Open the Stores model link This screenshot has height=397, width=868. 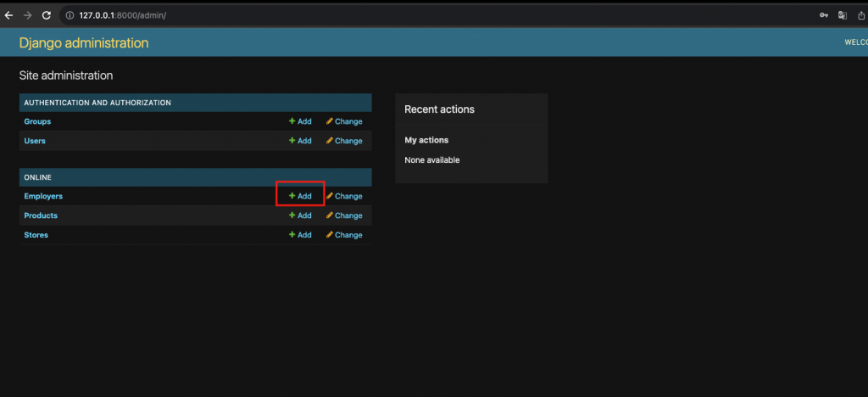coord(36,235)
